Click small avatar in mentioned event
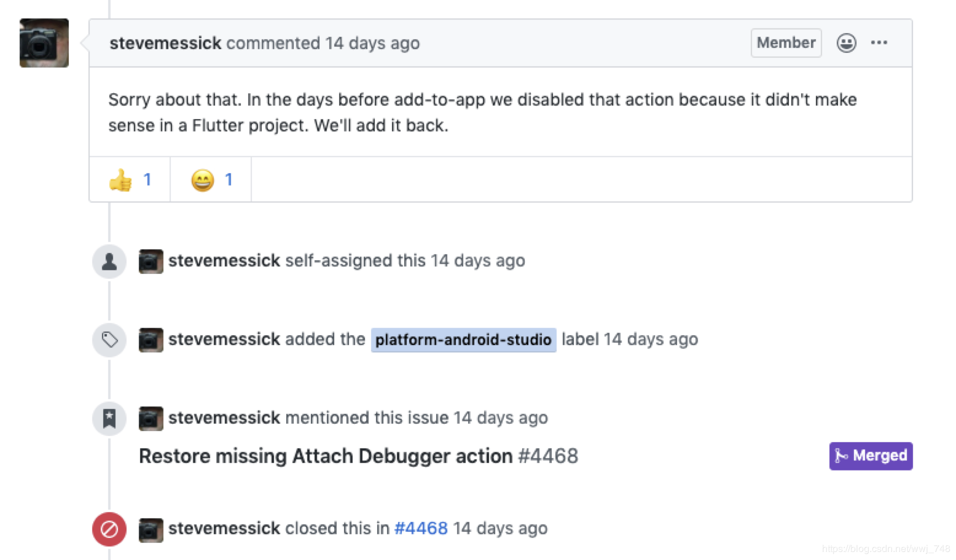 coord(151,419)
